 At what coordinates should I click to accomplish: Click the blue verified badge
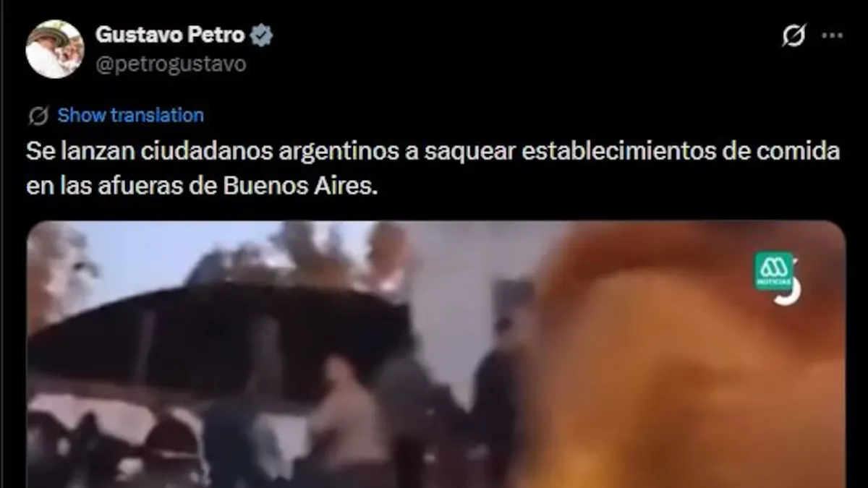tap(261, 35)
